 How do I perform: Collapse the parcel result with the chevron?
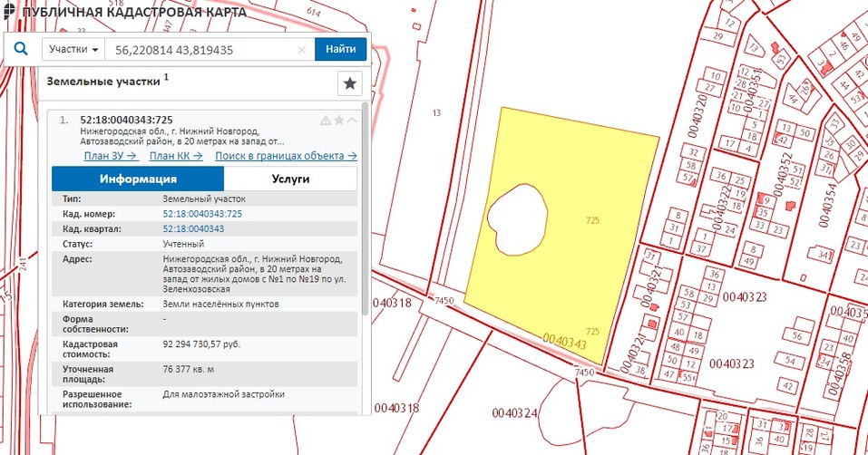click(352, 120)
